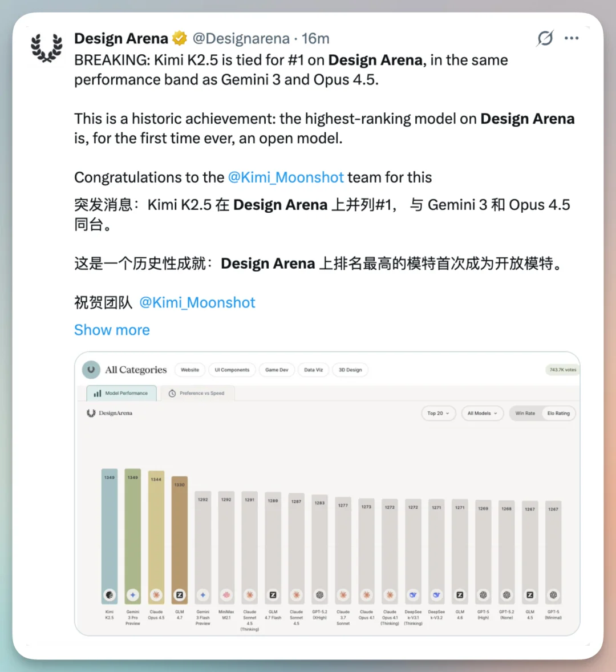Click the 743.7K votes badge

(562, 370)
